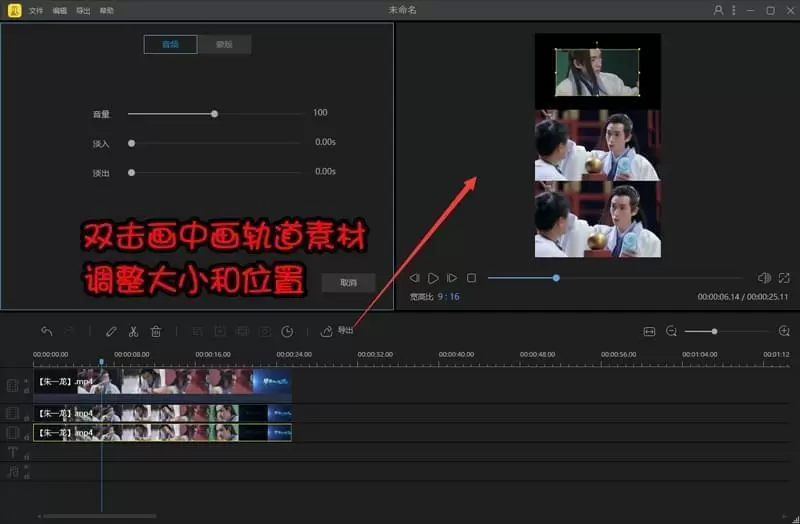Click the music track note icon
The image size is (800, 524).
[13, 471]
